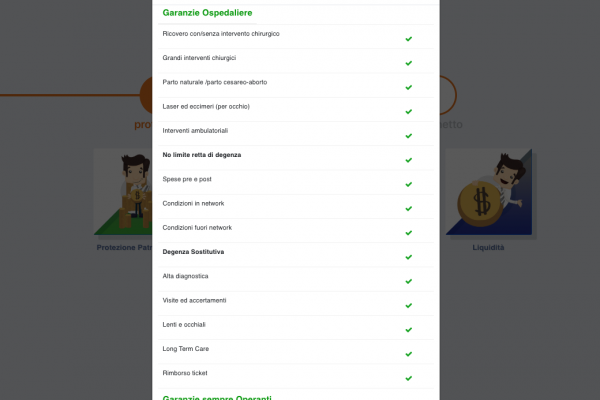The height and width of the screenshot is (400, 600).
Task: Click the Lenti e occhiali row text
Action: 184,325
